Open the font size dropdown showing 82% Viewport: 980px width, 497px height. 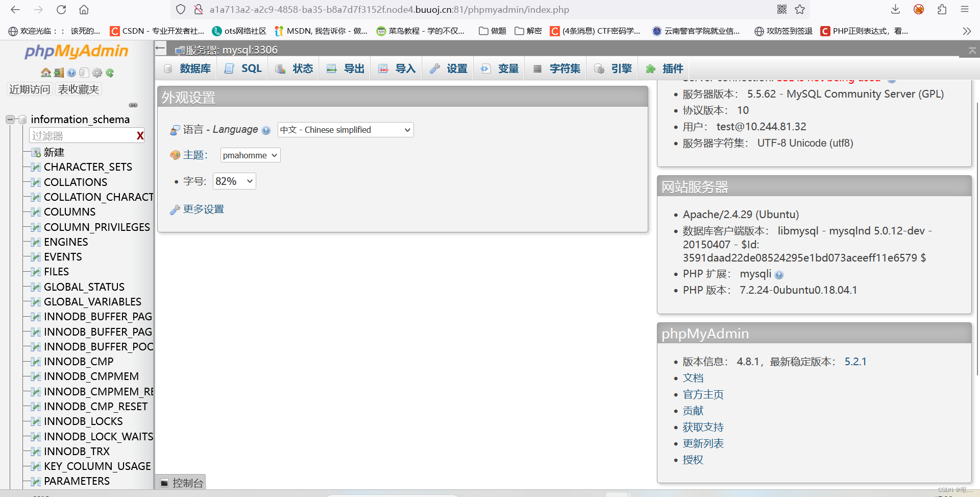[234, 181]
